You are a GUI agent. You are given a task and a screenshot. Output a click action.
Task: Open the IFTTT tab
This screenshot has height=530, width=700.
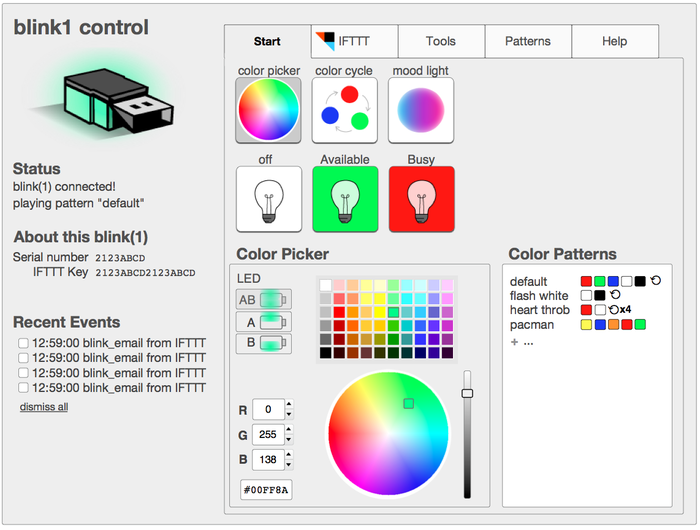pos(354,41)
